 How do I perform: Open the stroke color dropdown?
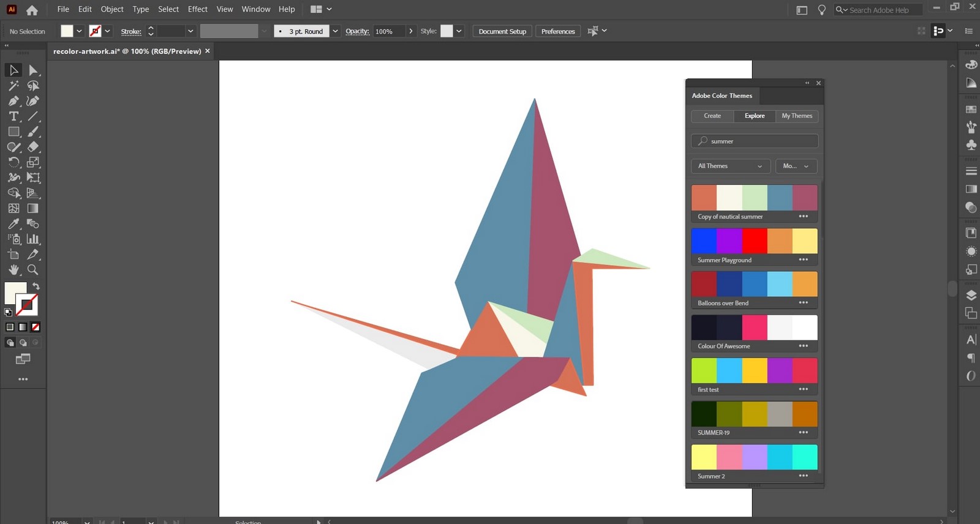107,31
